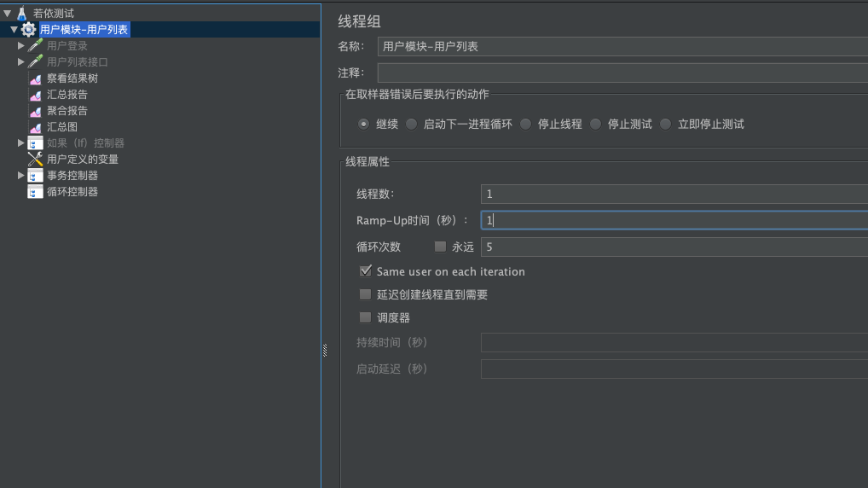Click the 注释 comment field
The width and height of the screenshot is (868, 488).
622,73
